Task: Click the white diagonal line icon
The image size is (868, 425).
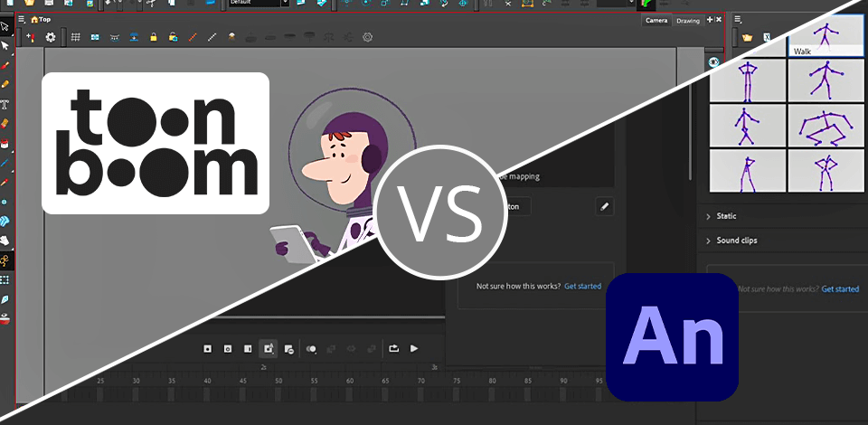Action: [212, 37]
